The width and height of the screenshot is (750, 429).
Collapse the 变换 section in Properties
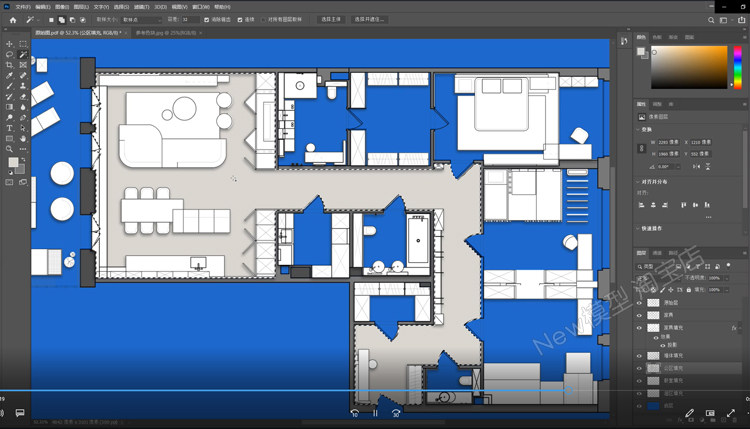coord(640,129)
